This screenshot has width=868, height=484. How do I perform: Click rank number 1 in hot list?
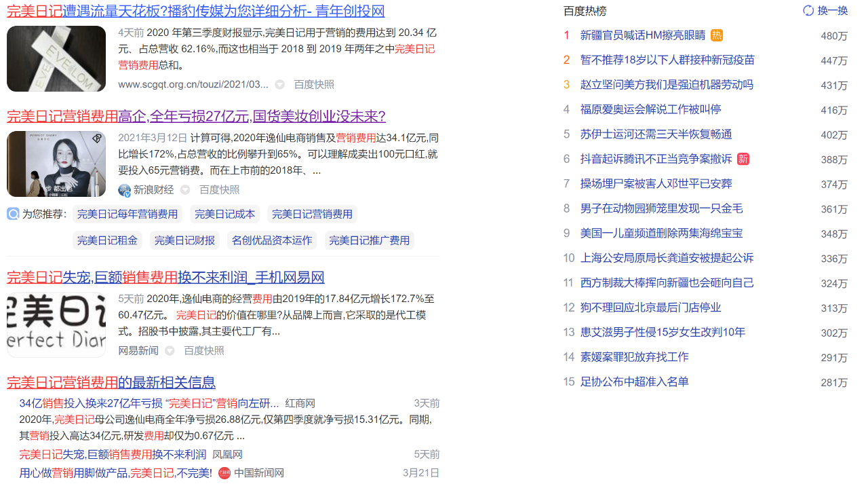pyautogui.click(x=567, y=35)
